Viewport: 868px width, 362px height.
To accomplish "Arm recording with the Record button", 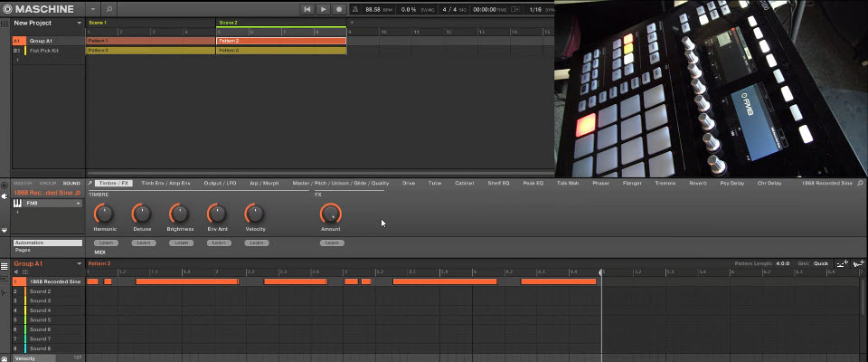I will click(339, 9).
